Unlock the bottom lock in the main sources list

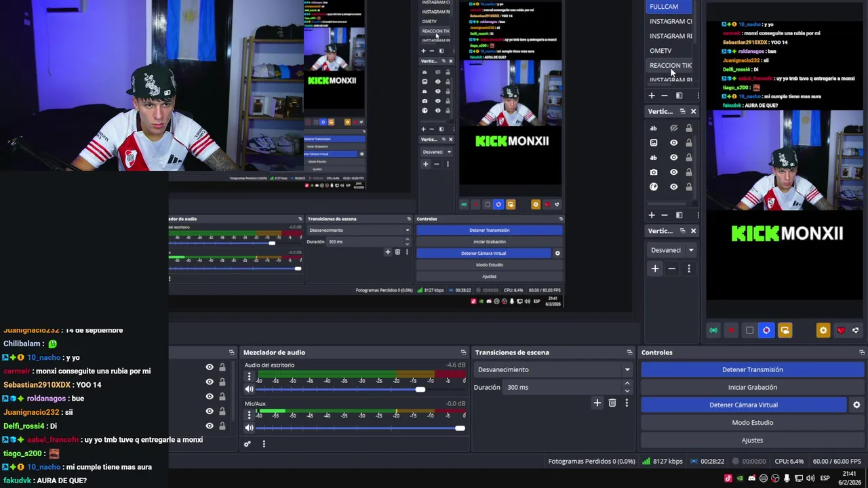[x=222, y=426]
